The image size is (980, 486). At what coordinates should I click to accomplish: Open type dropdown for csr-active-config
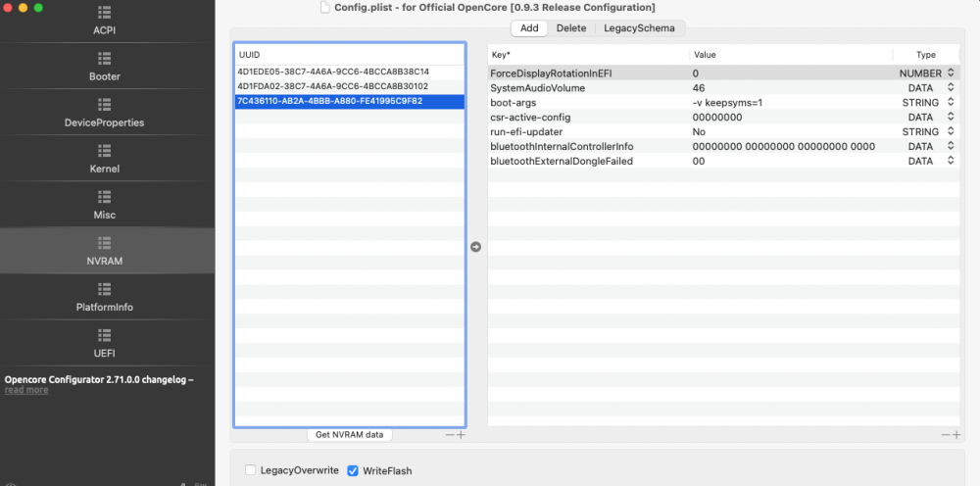[x=951, y=117]
